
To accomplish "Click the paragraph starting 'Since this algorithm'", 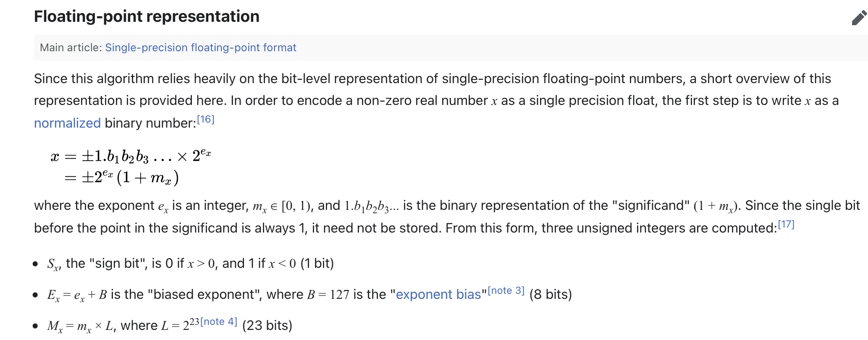I will [x=437, y=101].
